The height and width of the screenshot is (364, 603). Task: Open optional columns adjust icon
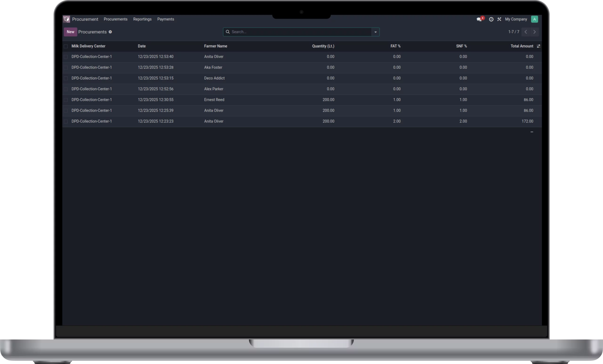(x=538, y=46)
